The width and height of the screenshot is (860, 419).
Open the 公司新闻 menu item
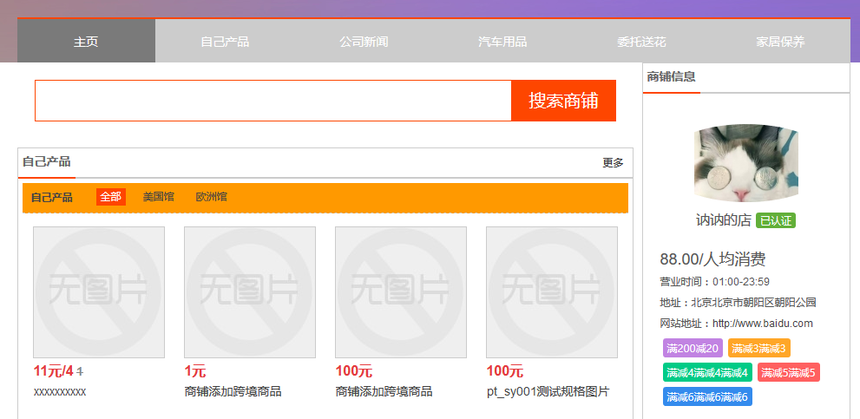(x=363, y=42)
